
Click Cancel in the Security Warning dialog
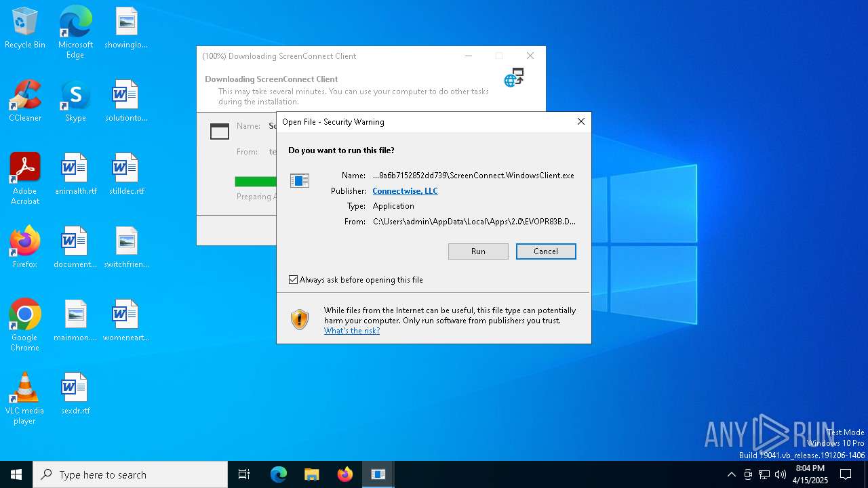point(546,251)
